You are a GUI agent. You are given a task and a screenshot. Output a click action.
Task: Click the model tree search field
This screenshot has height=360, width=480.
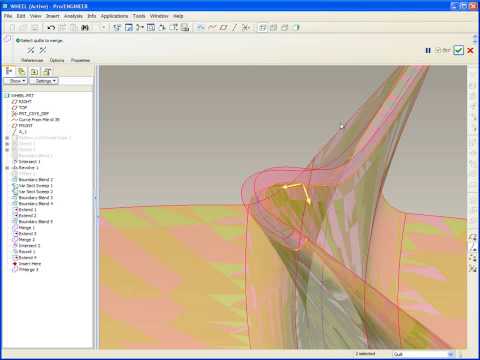[x=76, y=81]
